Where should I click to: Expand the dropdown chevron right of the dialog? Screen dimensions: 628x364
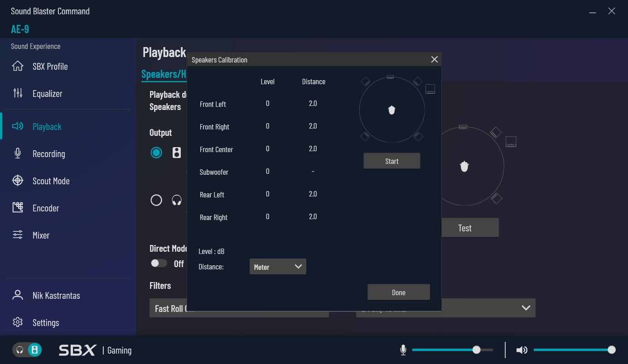(526, 308)
